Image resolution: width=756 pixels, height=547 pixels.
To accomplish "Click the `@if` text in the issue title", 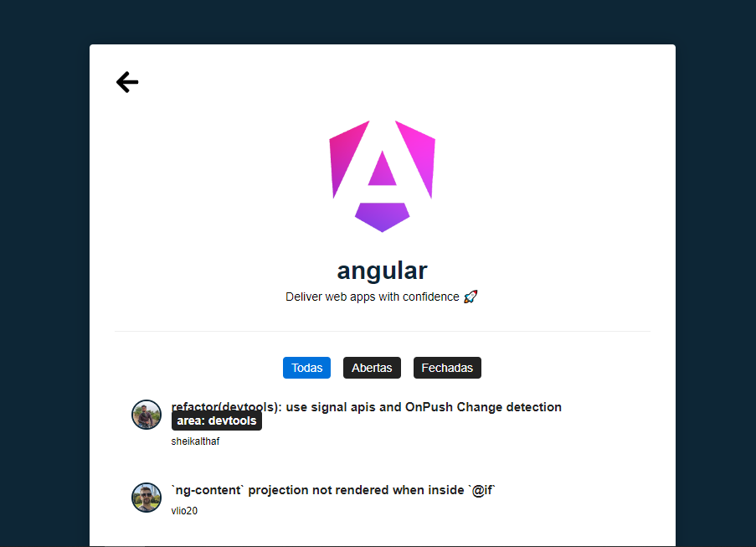I will pyautogui.click(x=481, y=490).
